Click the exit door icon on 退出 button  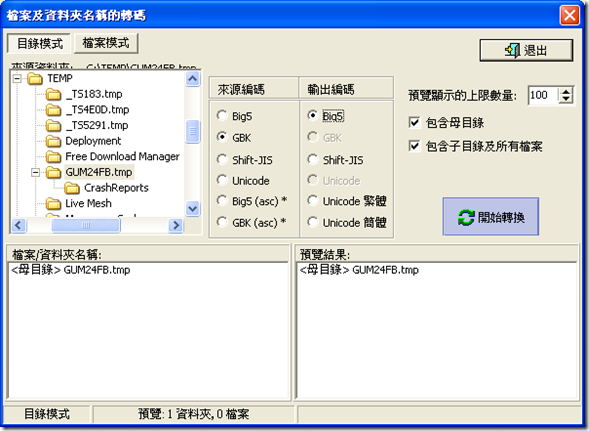pyautogui.click(x=513, y=50)
